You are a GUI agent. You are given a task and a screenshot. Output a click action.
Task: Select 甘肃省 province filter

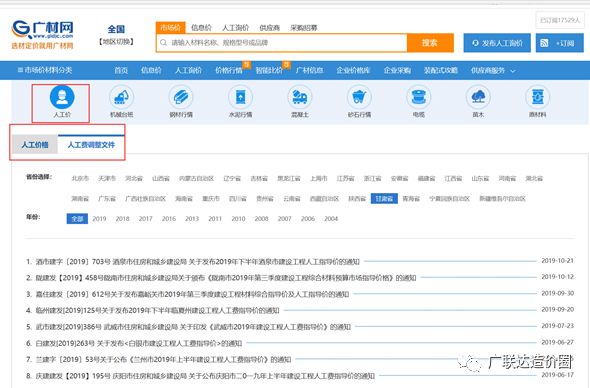click(384, 198)
